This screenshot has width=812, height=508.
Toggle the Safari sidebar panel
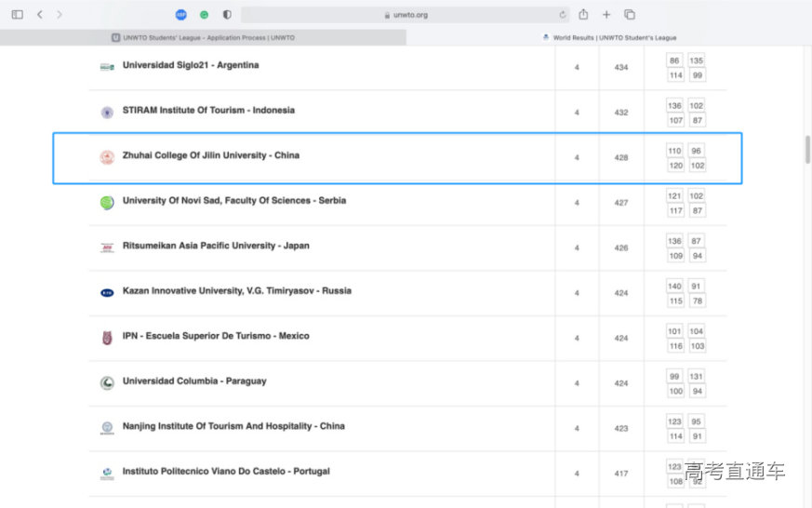tap(17, 15)
